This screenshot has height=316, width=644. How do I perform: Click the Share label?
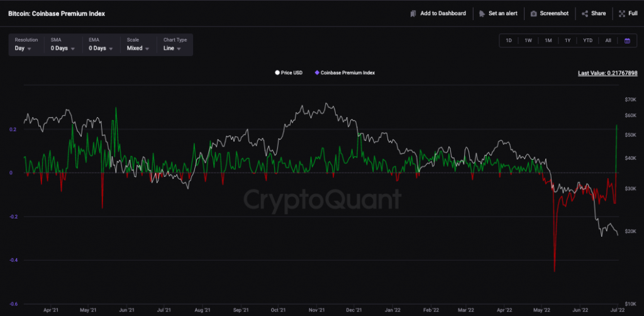(599, 14)
